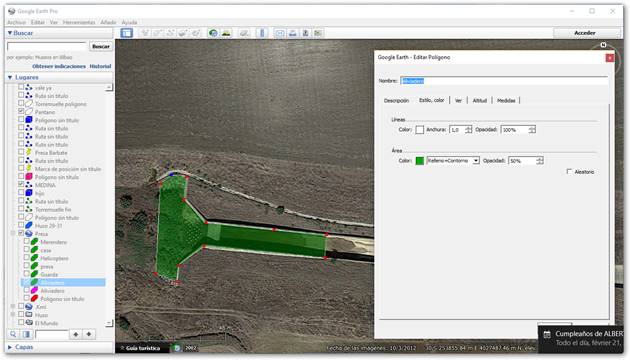Expand the Capas panel
Image resolution: width=630 pixels, height=360 pixels.
pyautogui.click(x=10, y=347)
